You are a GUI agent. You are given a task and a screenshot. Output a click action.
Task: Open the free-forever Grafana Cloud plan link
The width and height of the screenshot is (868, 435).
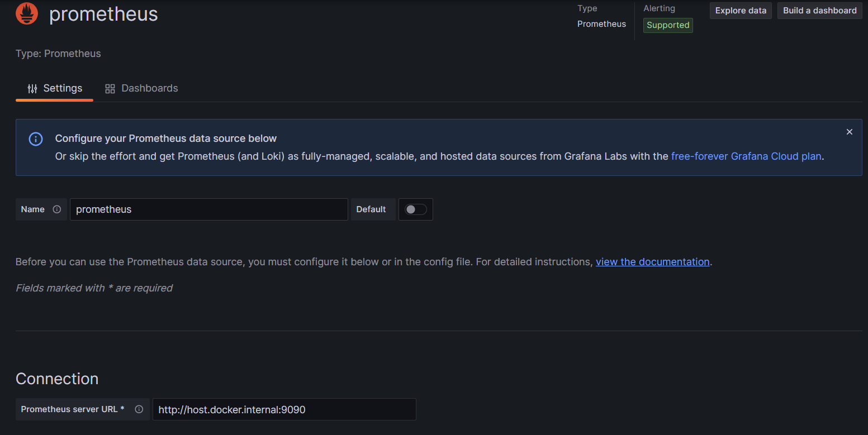[x=746, y=156]
